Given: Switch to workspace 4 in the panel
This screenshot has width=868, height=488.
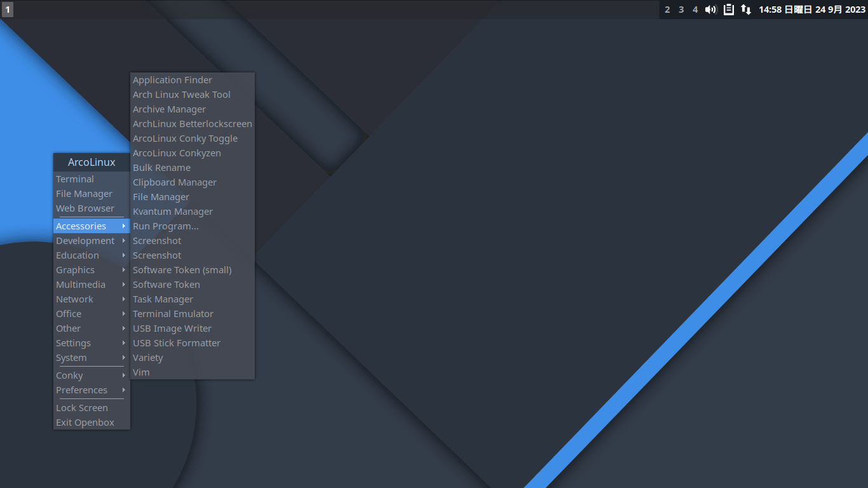Looking at the screenshot, I should tap(695, 10).
